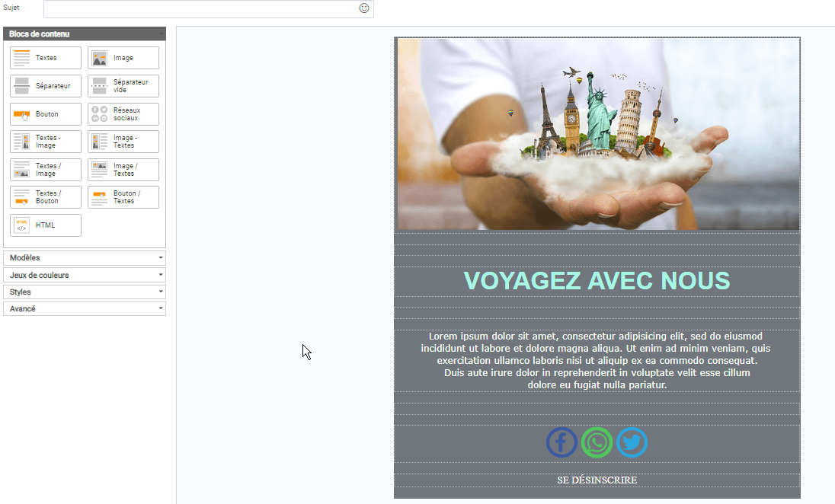Pick the Séparateur vide block
Screen dimensions: 835x504
click(x=123, y=86)
